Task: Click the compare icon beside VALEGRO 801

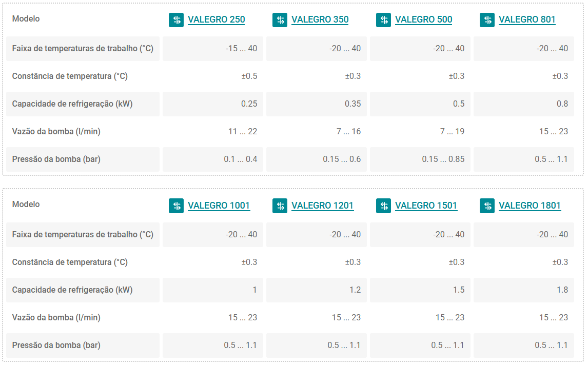Action: coord(487,20)
